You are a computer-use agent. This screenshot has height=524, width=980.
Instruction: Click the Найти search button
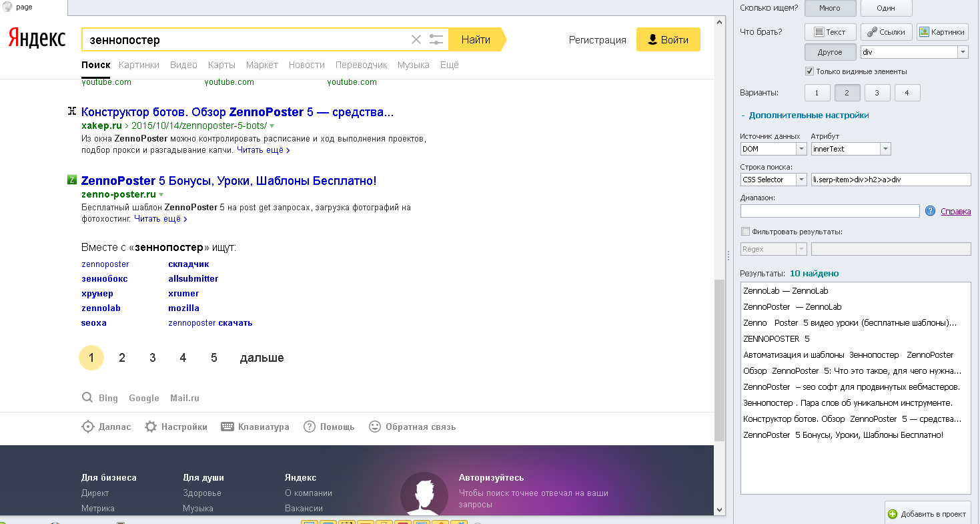click(x=476, y=39)
